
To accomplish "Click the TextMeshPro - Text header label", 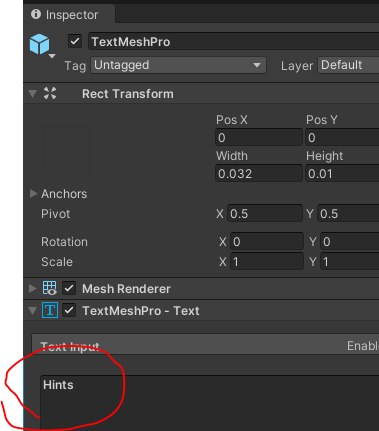I will click(141, 311).
